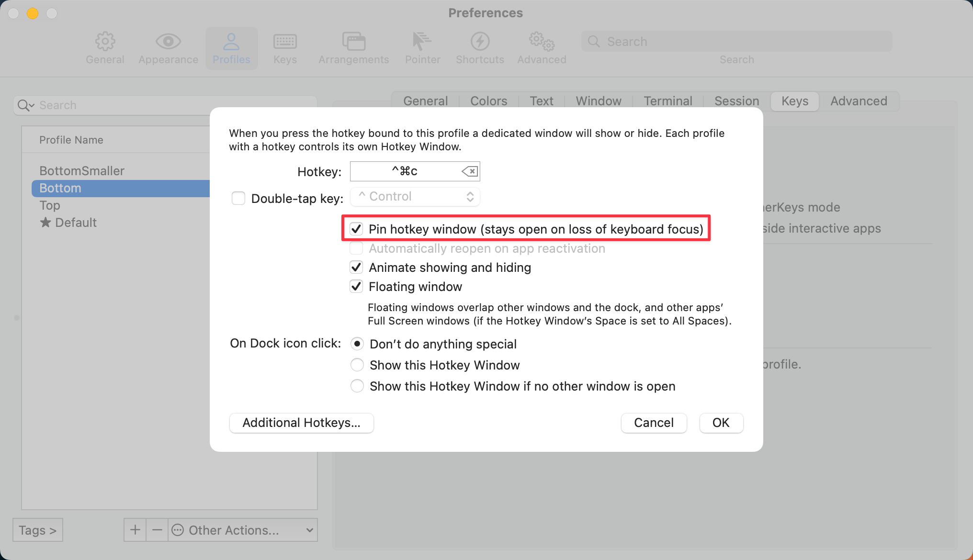Select Don't do anything special radio

pos(357,344)
